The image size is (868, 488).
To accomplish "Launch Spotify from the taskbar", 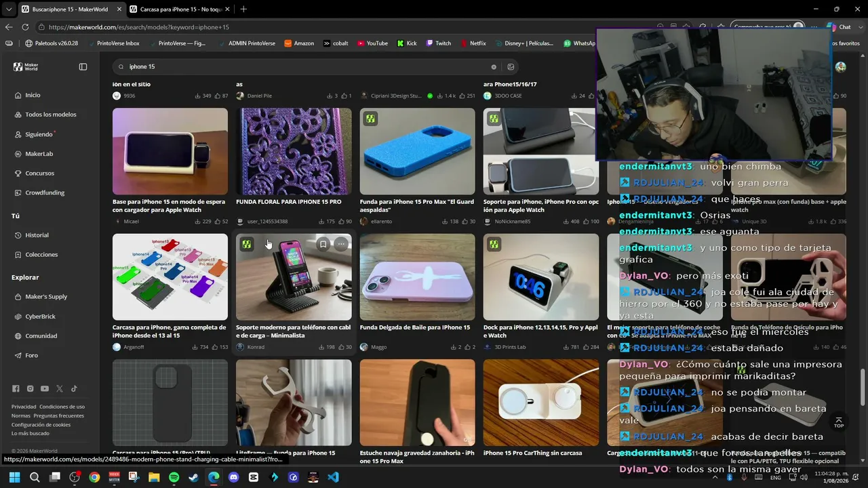I will click(174, 477).
